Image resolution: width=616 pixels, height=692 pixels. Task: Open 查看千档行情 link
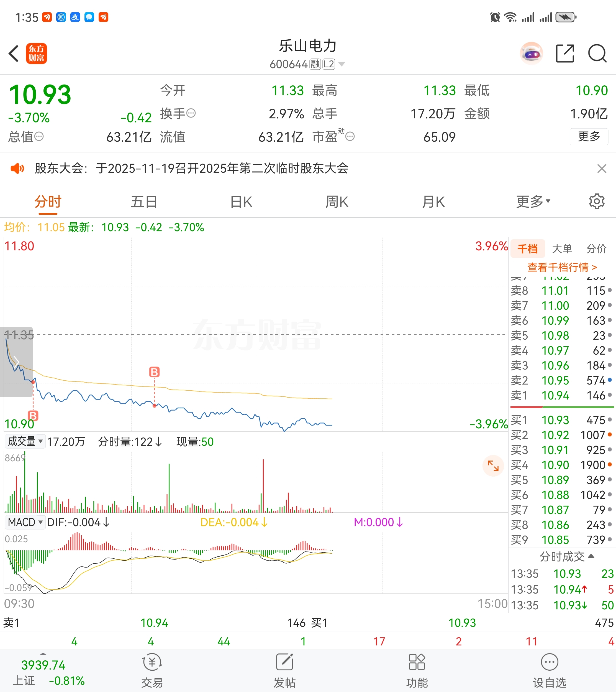pyautogui.click(x=562, y=267)
